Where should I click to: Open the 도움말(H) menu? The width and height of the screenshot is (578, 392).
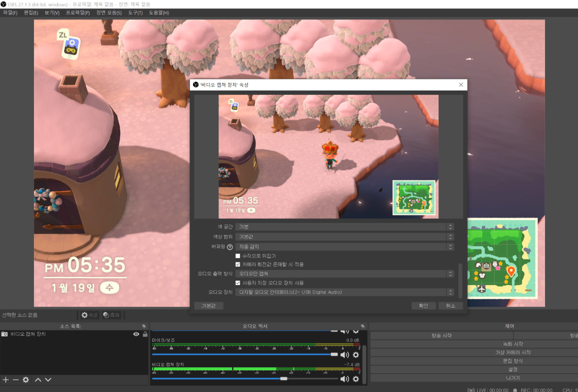click(x=159, y=12)
